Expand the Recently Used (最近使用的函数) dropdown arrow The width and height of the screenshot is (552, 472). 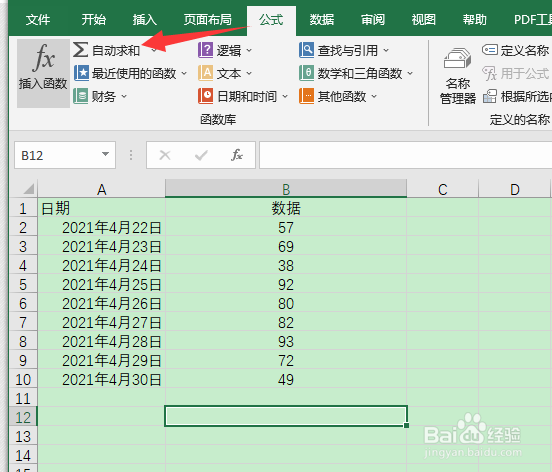[x=184, y=74]
